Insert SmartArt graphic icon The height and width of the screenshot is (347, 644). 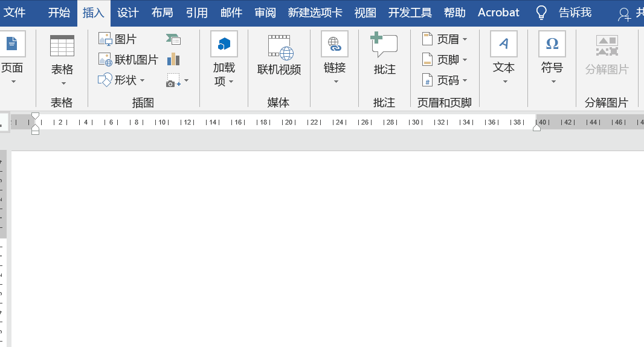(x=173, y=39)
